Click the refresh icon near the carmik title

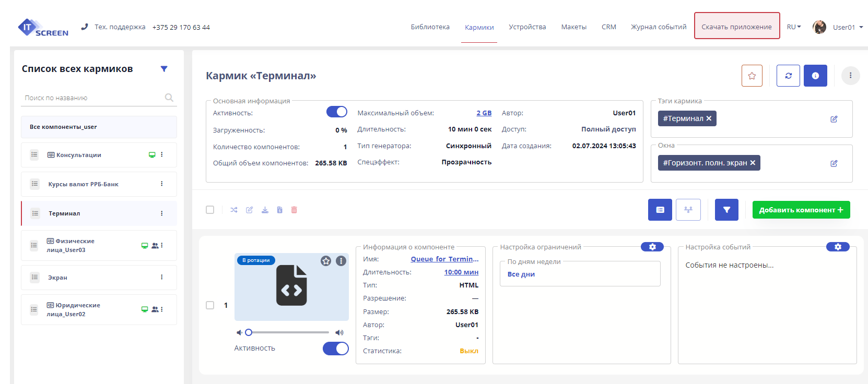click(788, 76)
